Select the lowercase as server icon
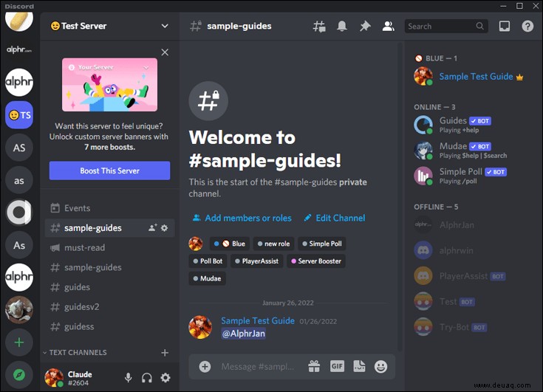 pyautogui.click(x=19, y=180)
